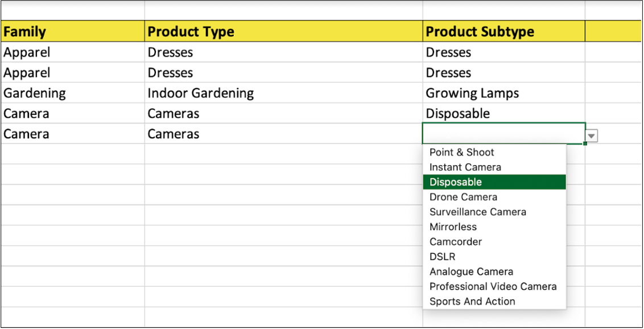This screenshot has width=644, height=329.
Task: Select Drone Camera from the list
Action: point(463,197)
